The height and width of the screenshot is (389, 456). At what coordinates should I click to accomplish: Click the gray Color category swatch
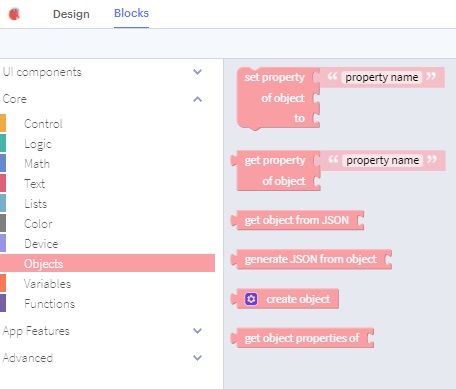coord(3,223)
